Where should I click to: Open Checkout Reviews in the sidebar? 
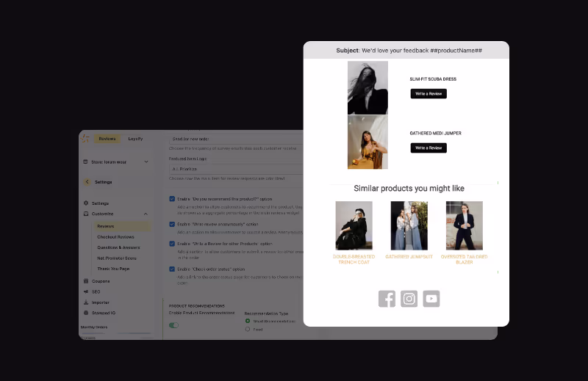point(115,237)
